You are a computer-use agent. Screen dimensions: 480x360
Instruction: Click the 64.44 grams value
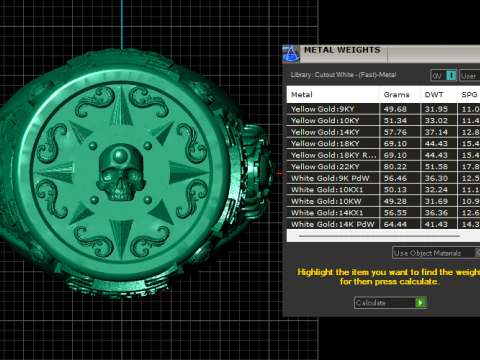(395, 224)
